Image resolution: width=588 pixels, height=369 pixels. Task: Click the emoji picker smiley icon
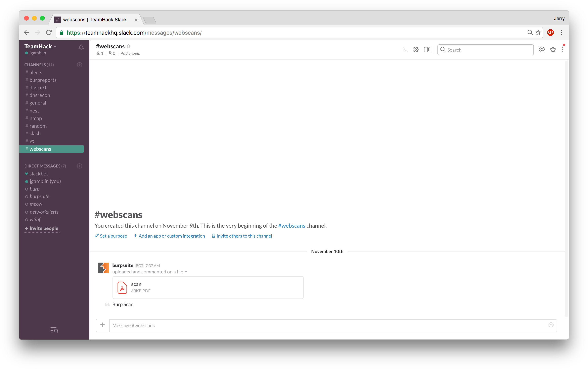[x=551, y=325]
